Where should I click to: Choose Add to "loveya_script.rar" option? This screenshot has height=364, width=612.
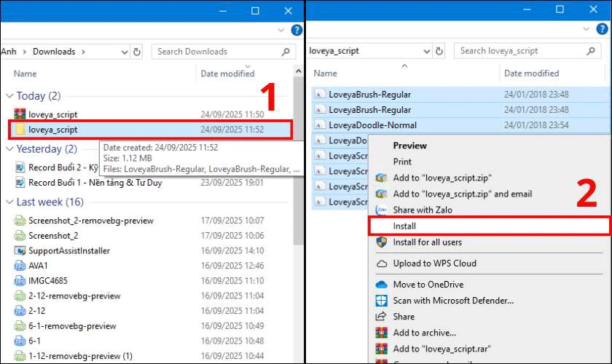442,349
